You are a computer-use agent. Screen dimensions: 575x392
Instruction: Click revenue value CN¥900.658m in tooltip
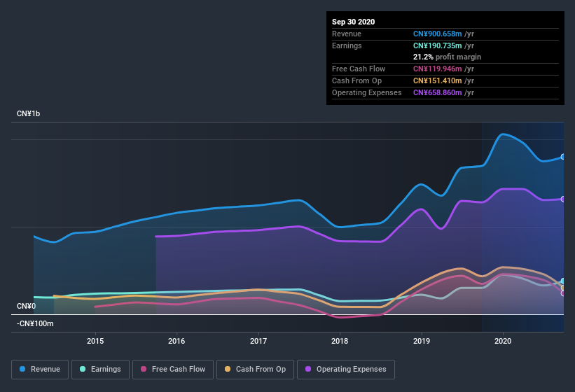[x=438, y=34]
